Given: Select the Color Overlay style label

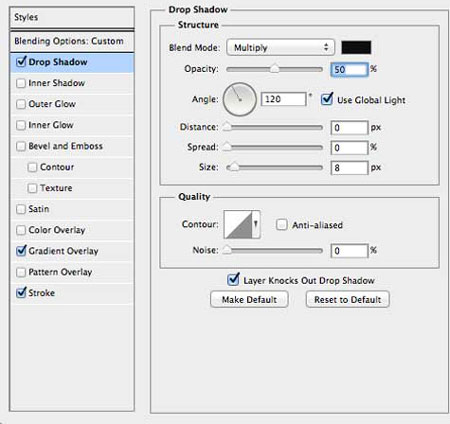Looking at the screenshot, I should pos(57,230).
